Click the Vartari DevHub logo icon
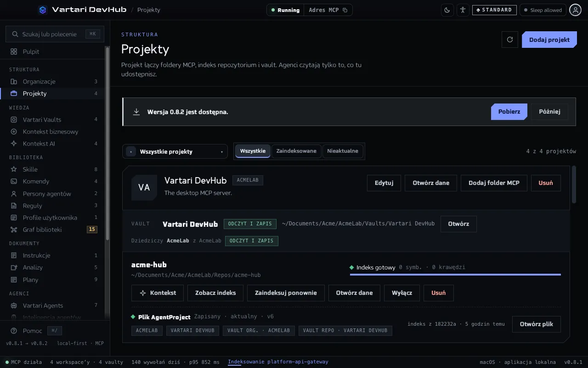The height and width of the screenshot is (368, 588). 43,10
